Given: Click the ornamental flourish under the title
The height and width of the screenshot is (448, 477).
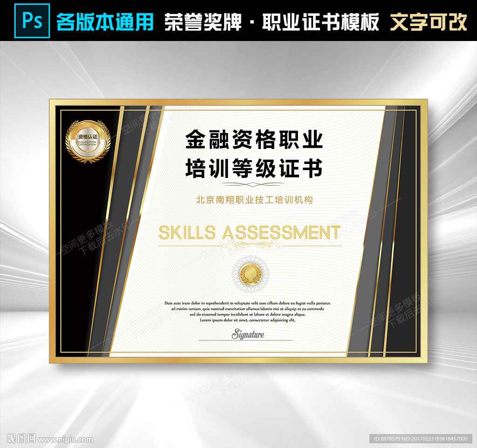Looking at the screenshot, I should tap(254, 184).
